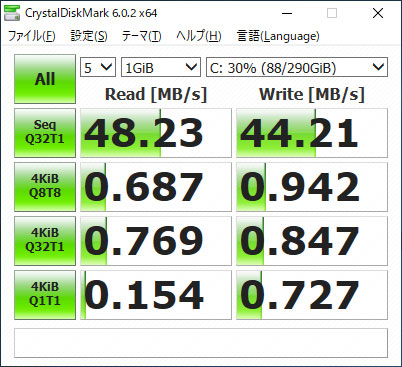Open the 言語(Language) menu
Viewport: 402px width, 367px height.
pos(278,36)
